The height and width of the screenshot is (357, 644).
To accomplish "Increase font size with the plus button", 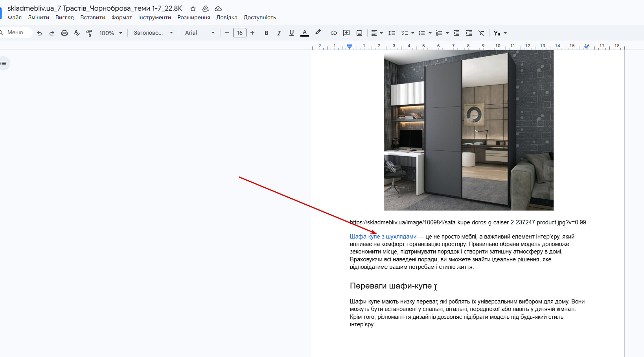I will [252, 33].
